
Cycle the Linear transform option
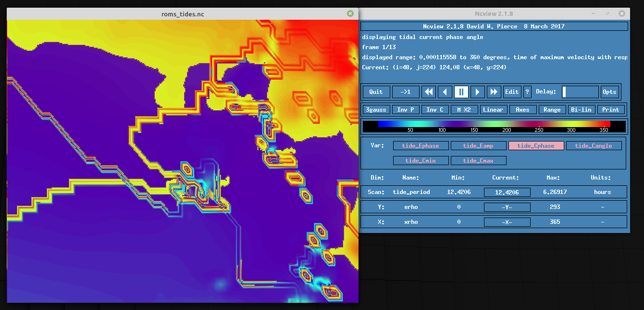pos(494,109)
